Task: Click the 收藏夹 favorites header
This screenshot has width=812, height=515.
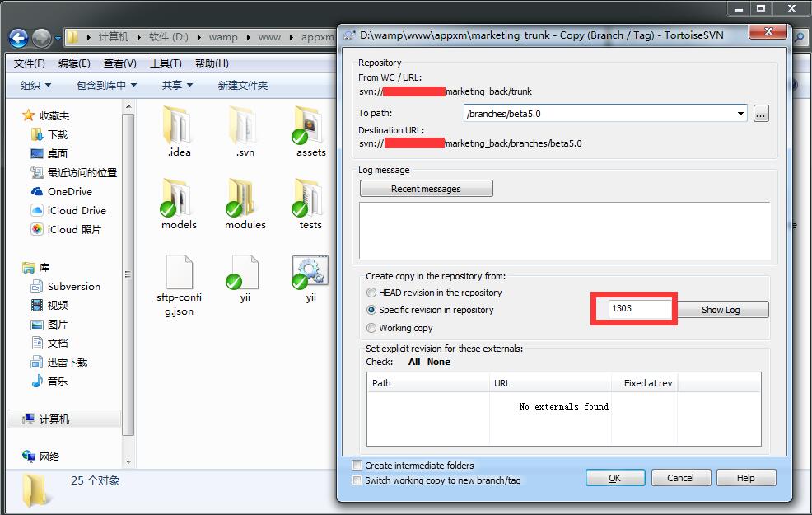Action: [46, 115]
